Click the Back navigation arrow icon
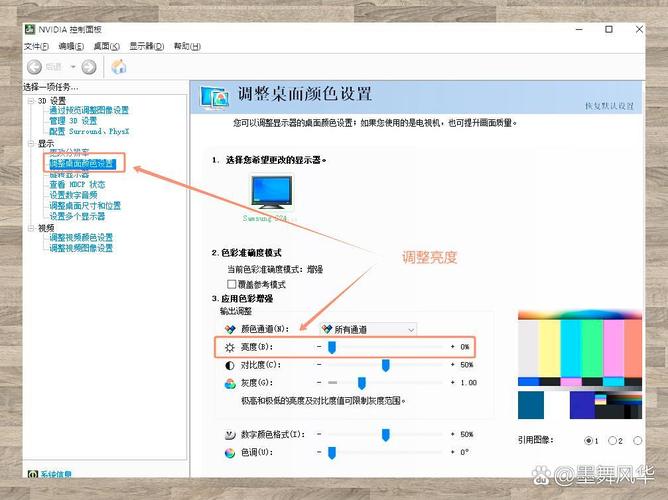668x500 pixels. point(35,67)
